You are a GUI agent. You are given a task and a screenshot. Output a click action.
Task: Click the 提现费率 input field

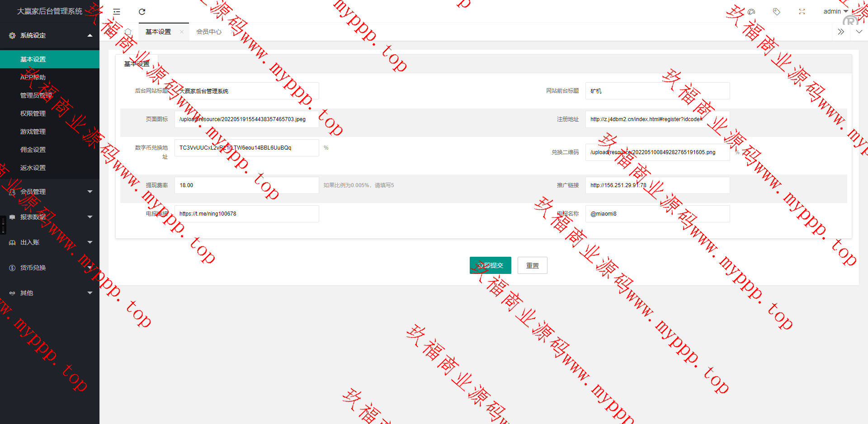pos(246,185)
